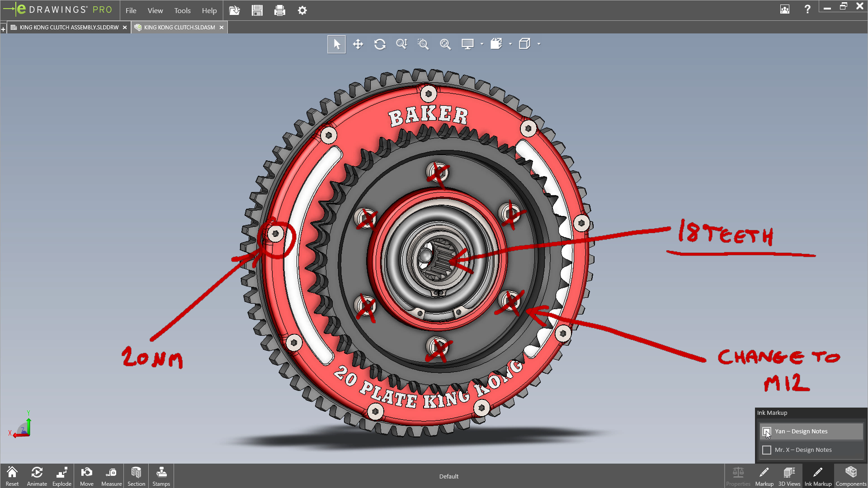Select the Rotate tool

point(380,44)
